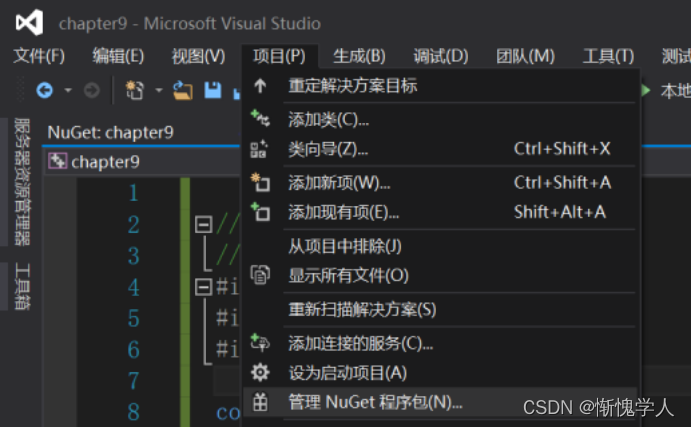Click line number 1 in the editor
The width and height of the screenshot is (691, 428).
134,193
